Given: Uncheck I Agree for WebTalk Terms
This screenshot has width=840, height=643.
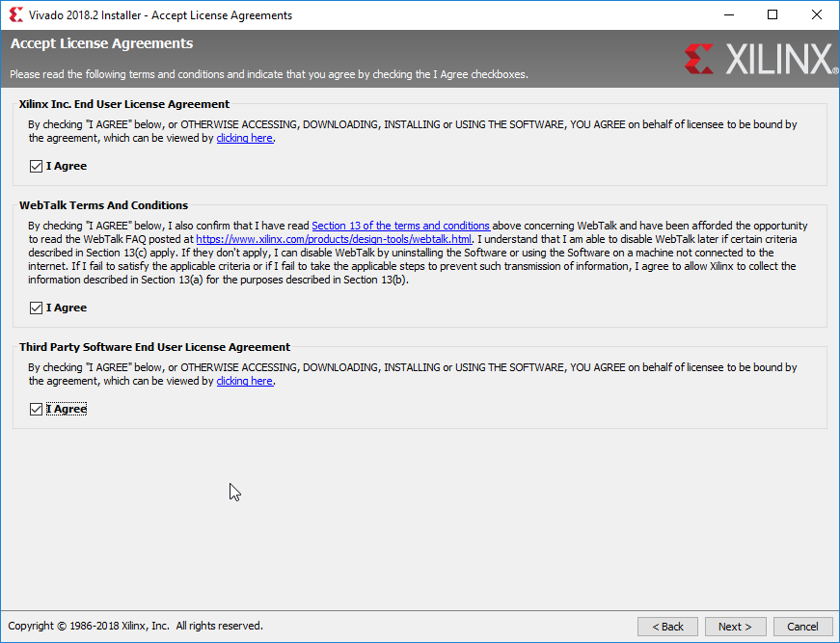Looking at the screenshot, I should click(36, 308).
